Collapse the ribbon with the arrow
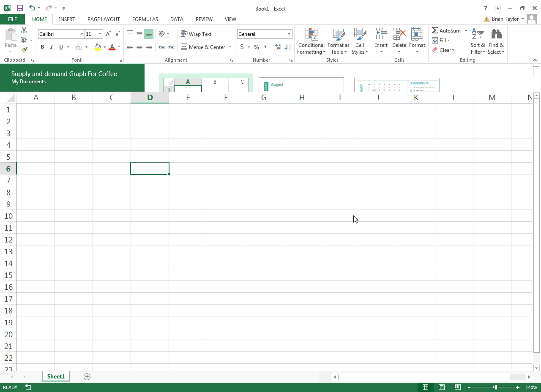The height and width of the screenshot is (392, 541). coord(535,60)
